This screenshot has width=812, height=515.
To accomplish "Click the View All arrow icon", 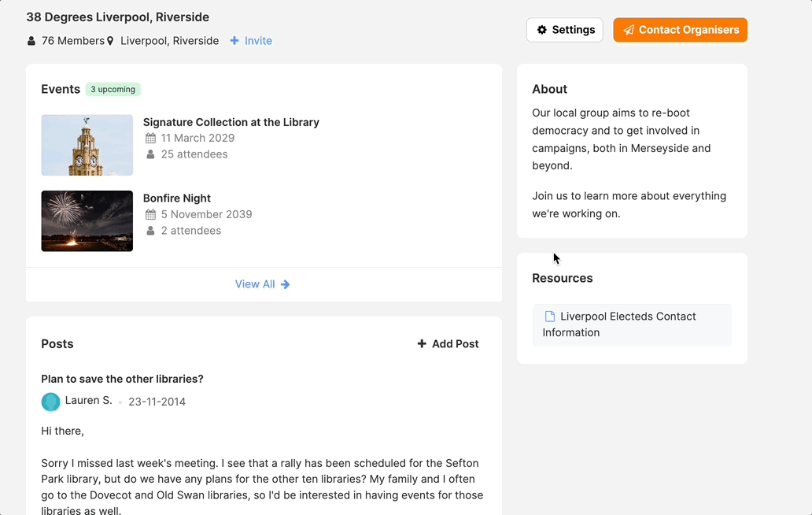I will tap(286, 284).
